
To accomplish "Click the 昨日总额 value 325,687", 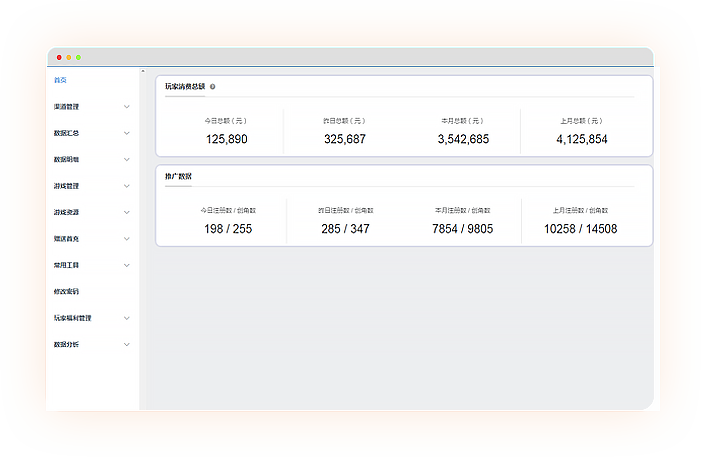I will click(345, 139).
